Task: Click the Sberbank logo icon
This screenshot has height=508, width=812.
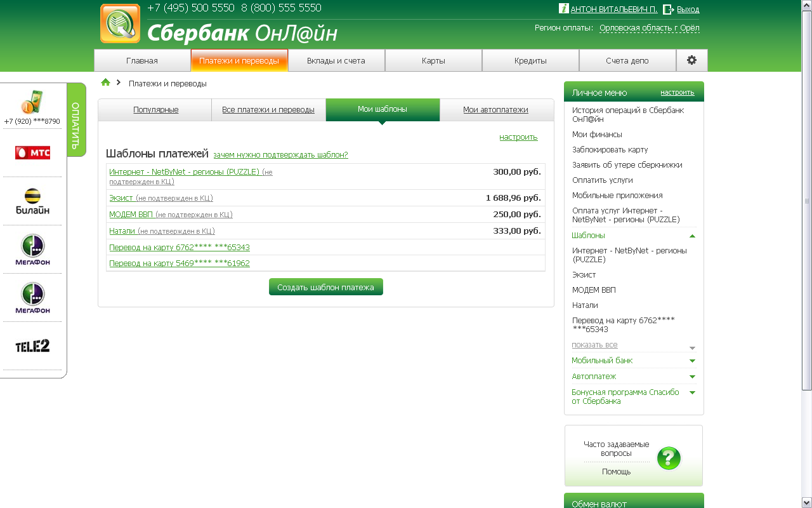Action: coord(120,23)
